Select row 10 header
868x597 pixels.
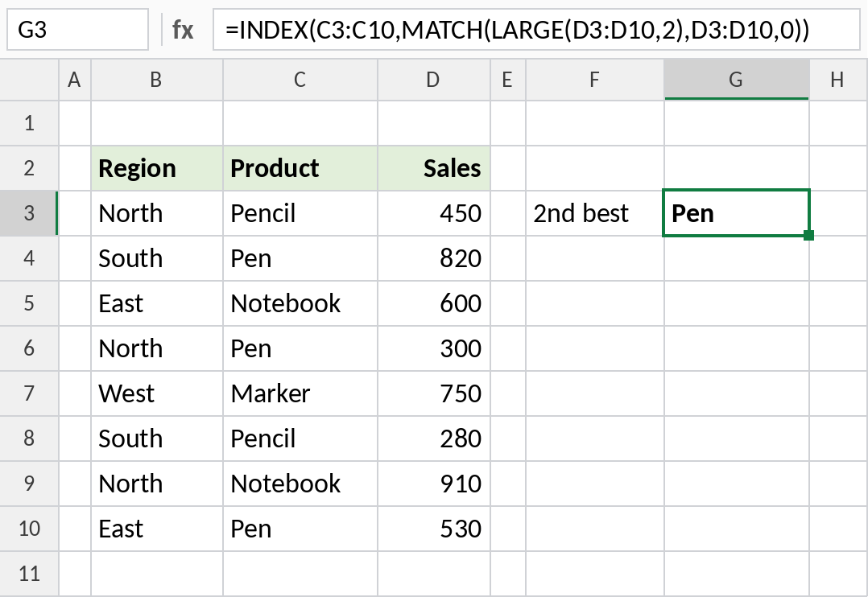(29, 529)
